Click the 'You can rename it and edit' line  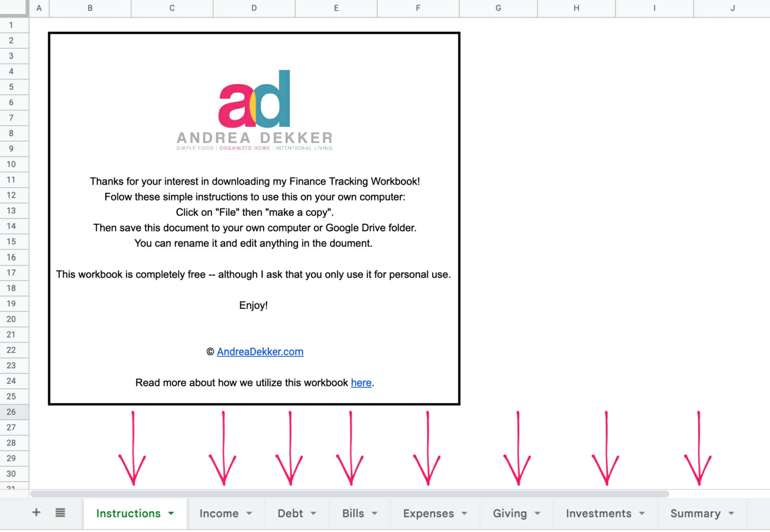pos(254,243)
